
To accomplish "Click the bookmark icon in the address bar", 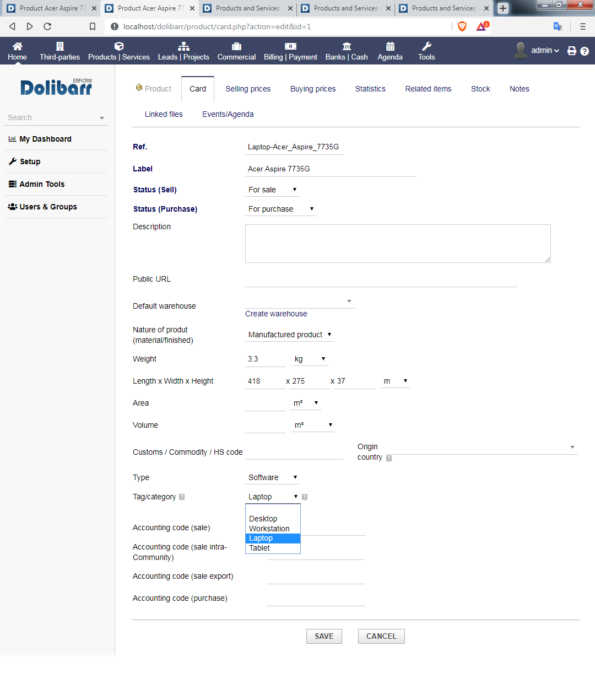I will [x=93, y=26].
